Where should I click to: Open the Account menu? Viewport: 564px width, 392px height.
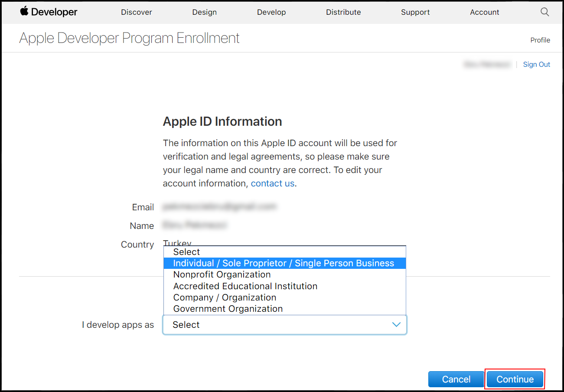click(x=485, y=12)
